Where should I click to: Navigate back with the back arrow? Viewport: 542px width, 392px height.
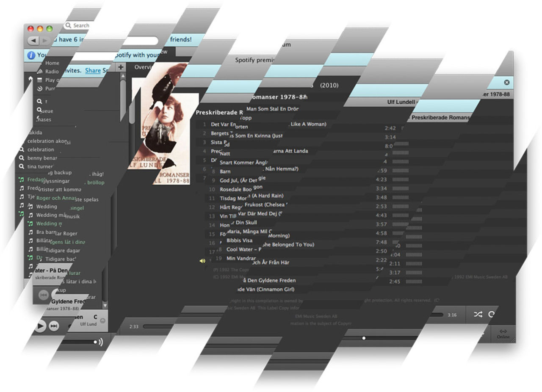point(33,41)
